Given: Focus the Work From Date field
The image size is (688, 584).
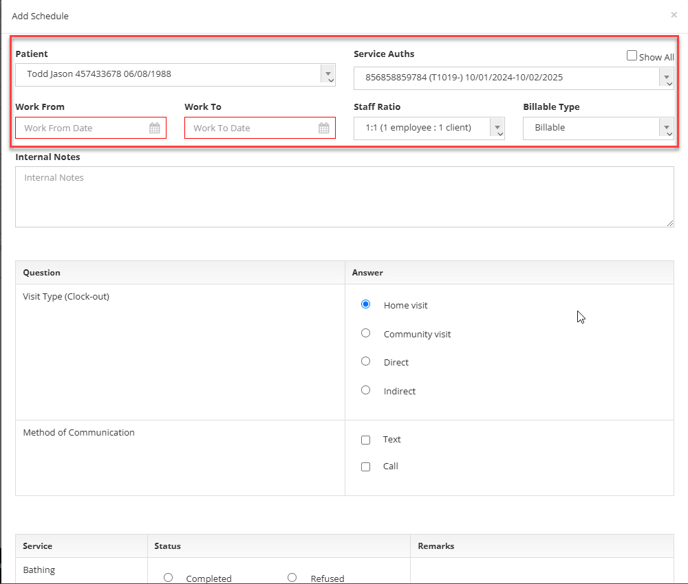Looking at the screenshot, I should [x=91, y=128].
